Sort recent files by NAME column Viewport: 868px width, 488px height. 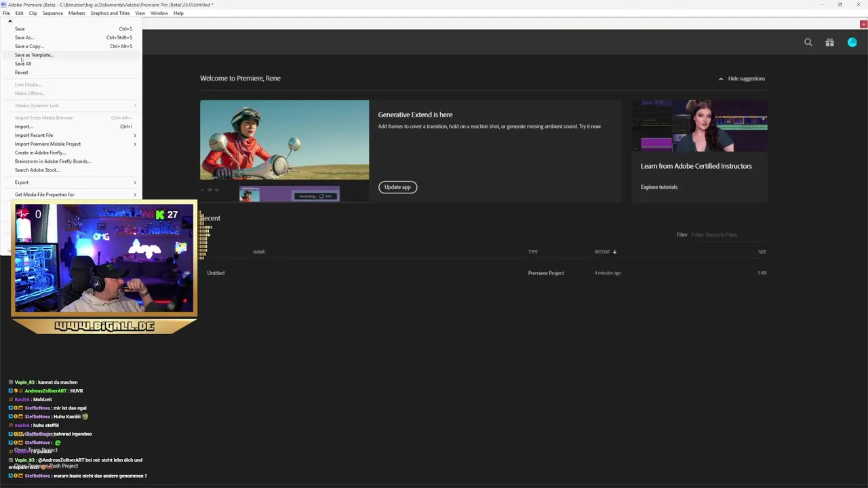click(x=259, y=252)
